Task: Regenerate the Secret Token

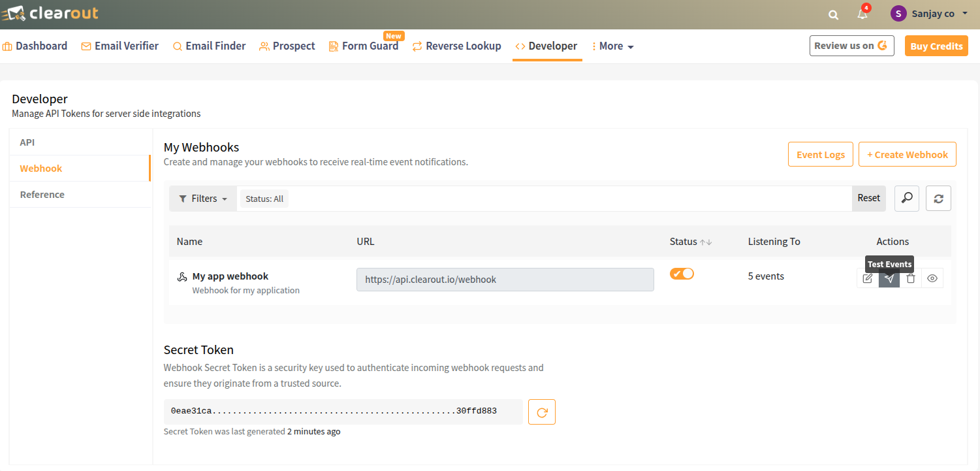Action: 542,412
